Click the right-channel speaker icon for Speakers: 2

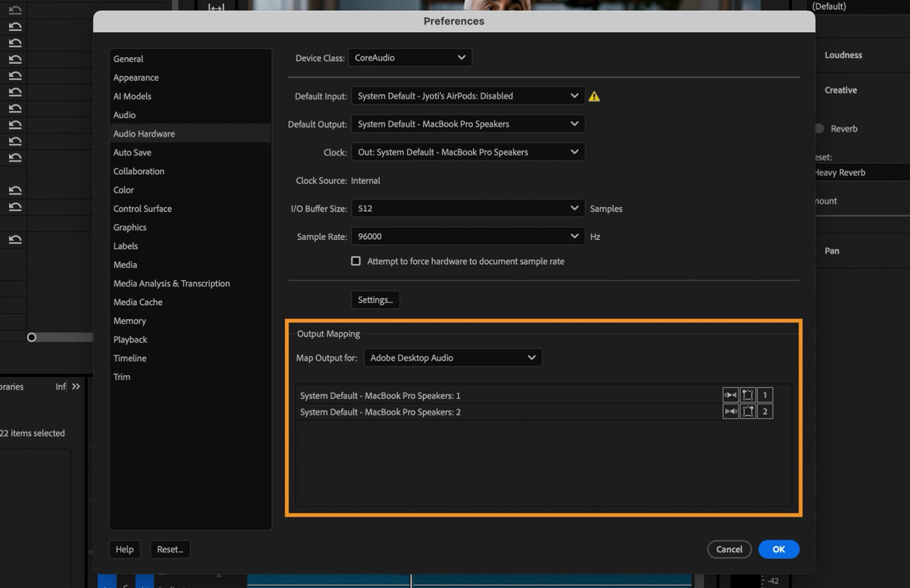(730, 411)
